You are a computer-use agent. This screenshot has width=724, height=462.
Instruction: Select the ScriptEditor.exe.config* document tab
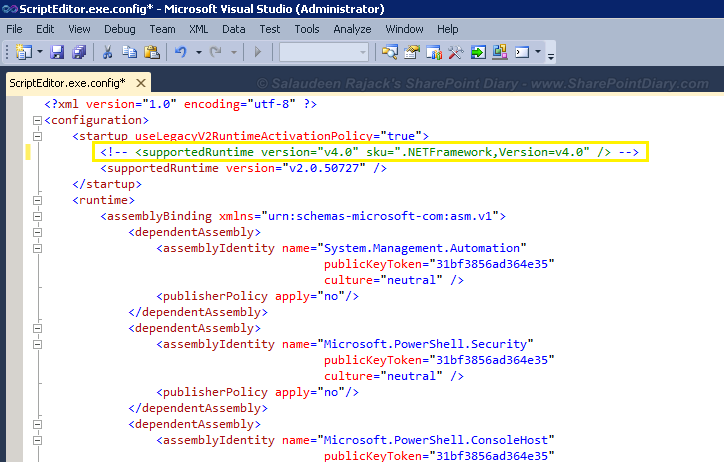(67, 83)
